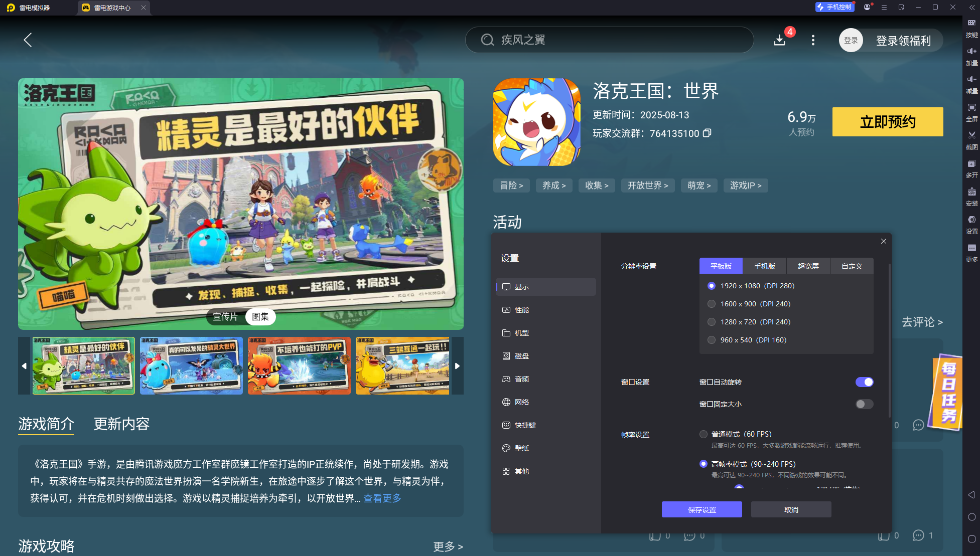Click the previous arrow on the screenshot carousel
The height and width of the screenshot is (556, 980).
[24, 366]
